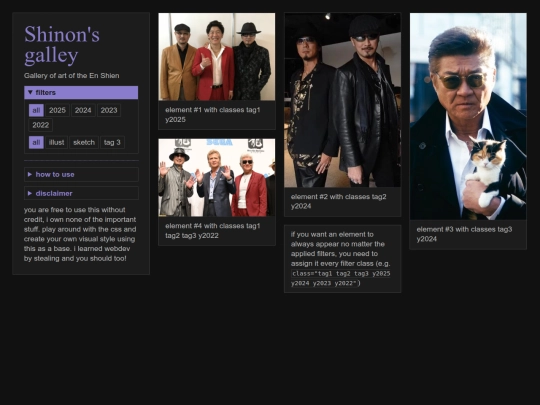The width and height of the screenshot is (540, 405).
Task: Click caption 'element #4 with classes tag1 tag2 tag3 y2022'
Action: [x=213, y=231]
